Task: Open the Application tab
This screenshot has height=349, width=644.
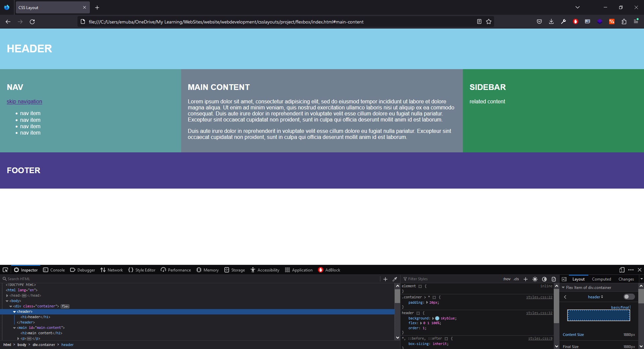Action: [299, 270]
